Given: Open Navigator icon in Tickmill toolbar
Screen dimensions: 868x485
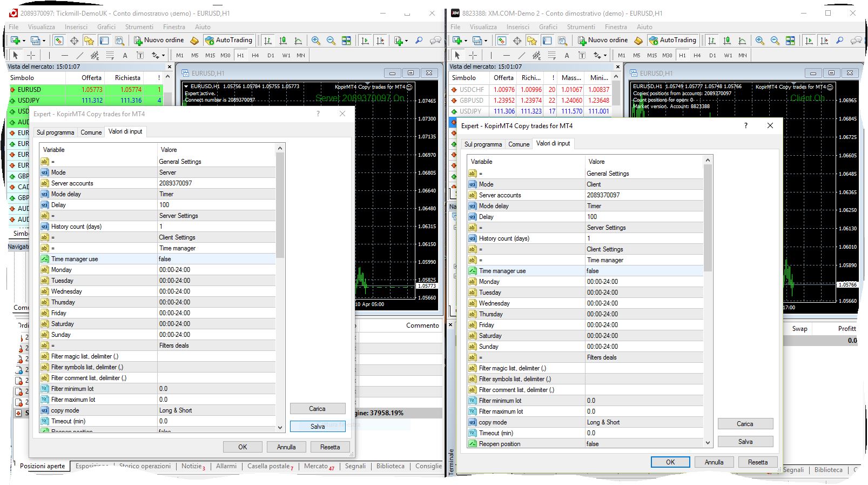Looking at the screenshot, I should tap(89, 41).
